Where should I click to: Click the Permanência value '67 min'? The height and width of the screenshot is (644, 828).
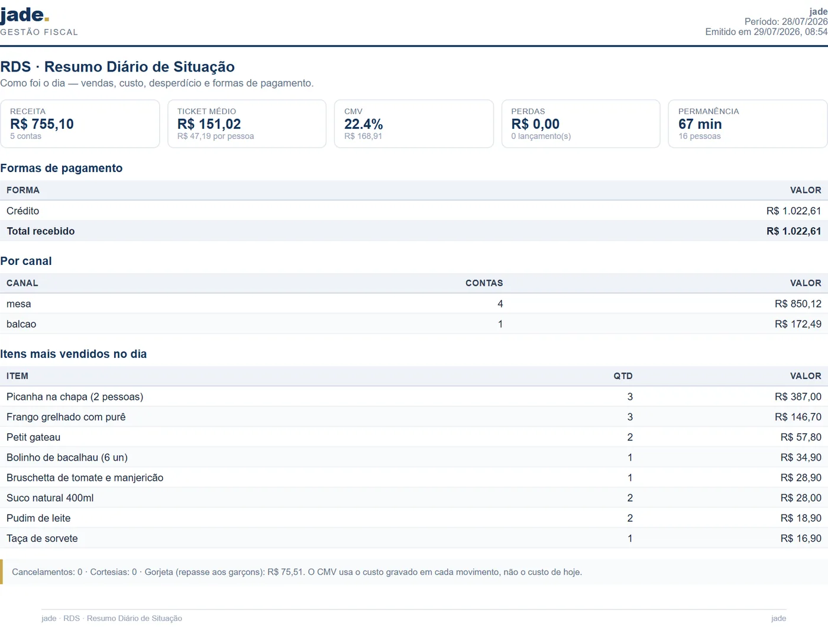coord(700,124)
